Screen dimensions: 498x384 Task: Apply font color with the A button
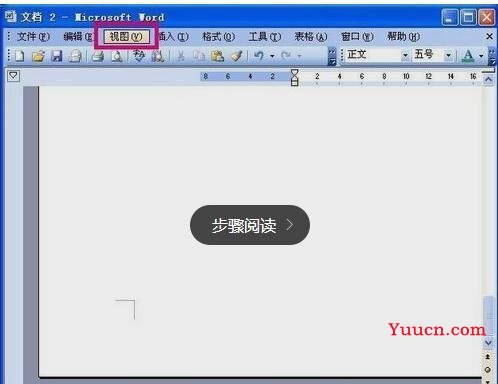[468, 56]
